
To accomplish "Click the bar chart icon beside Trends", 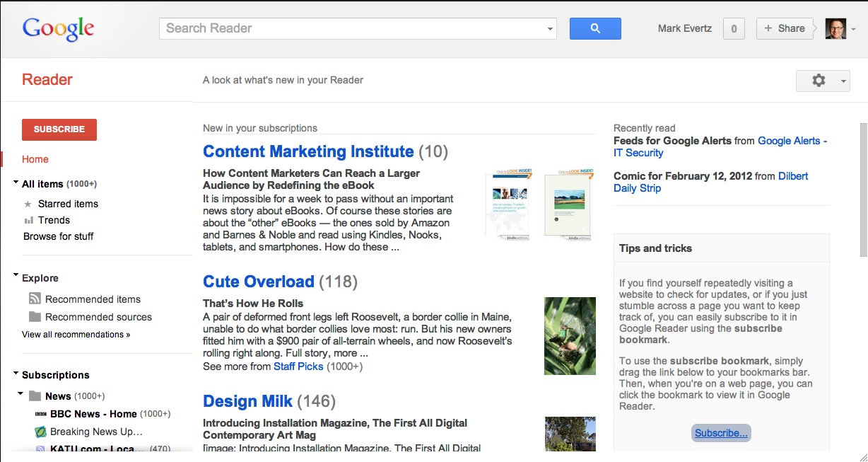I will [29, 221].
